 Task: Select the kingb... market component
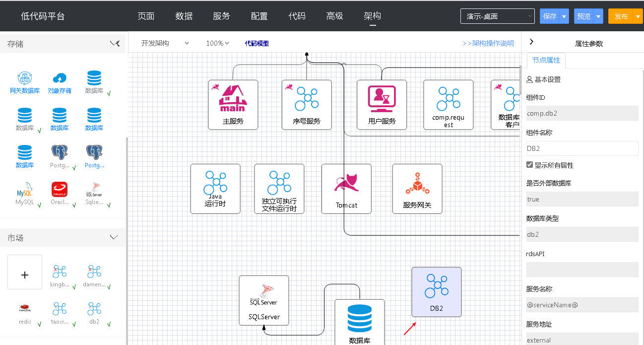coord(60,276)
